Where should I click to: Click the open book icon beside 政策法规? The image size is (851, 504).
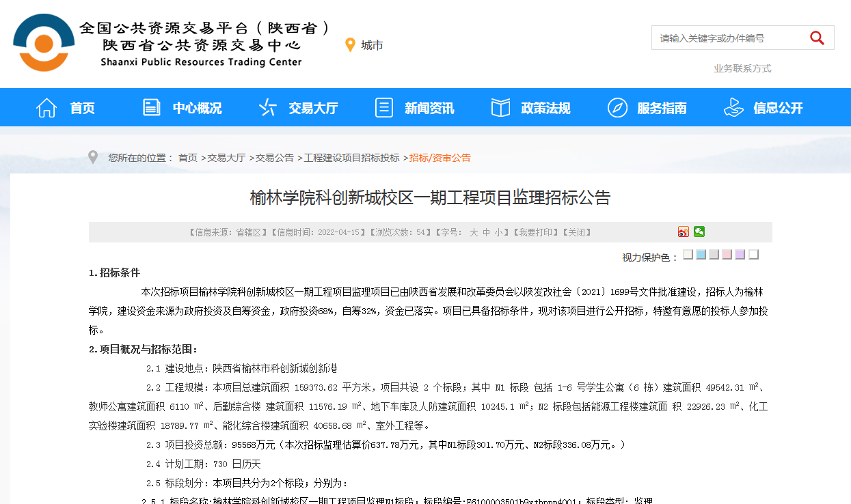click(x=501, y=108)
